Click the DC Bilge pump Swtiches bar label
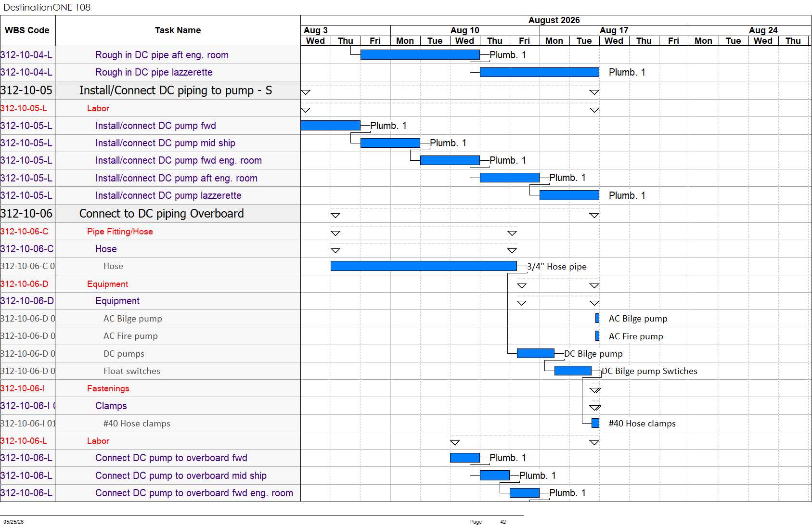Image resolution: width=812 pixels, height=528 pixels. (650, 371)
